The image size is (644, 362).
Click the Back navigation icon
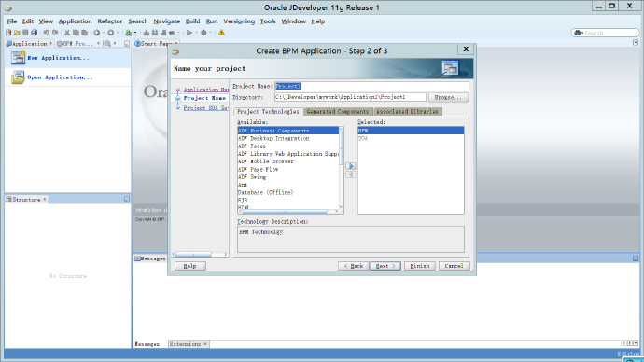click(96, 33)
